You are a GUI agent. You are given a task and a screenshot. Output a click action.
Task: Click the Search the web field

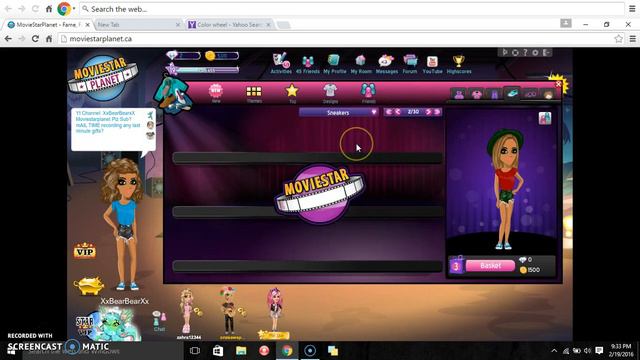point(352,9)
